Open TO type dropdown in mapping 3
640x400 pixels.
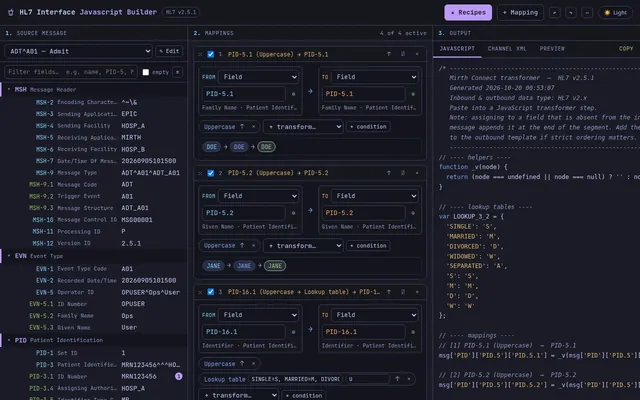[x=375, y=315]
